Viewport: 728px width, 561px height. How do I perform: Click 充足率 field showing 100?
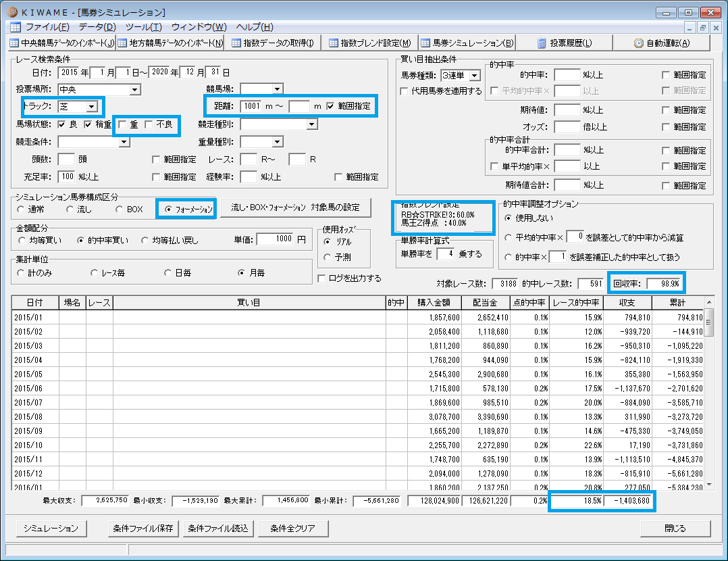[x=66, y=176]
